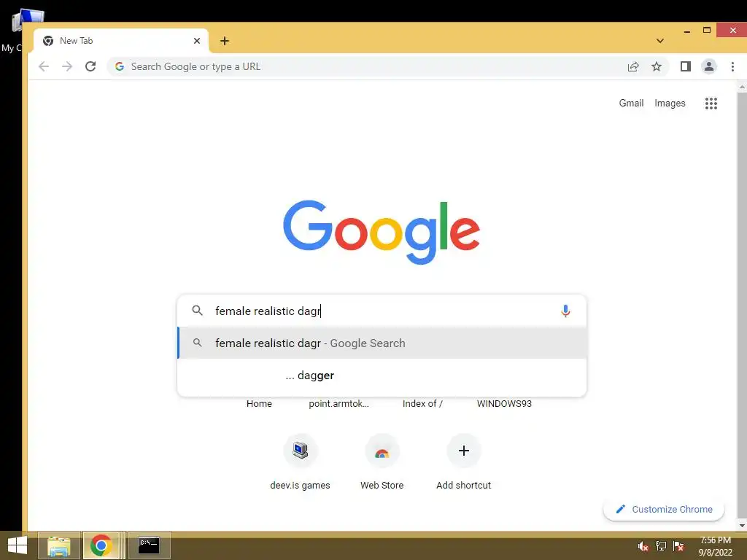This screenshot has width=747, height=560.
Task: Open Command Prompt from the taskbar
Action: [149, 545]
